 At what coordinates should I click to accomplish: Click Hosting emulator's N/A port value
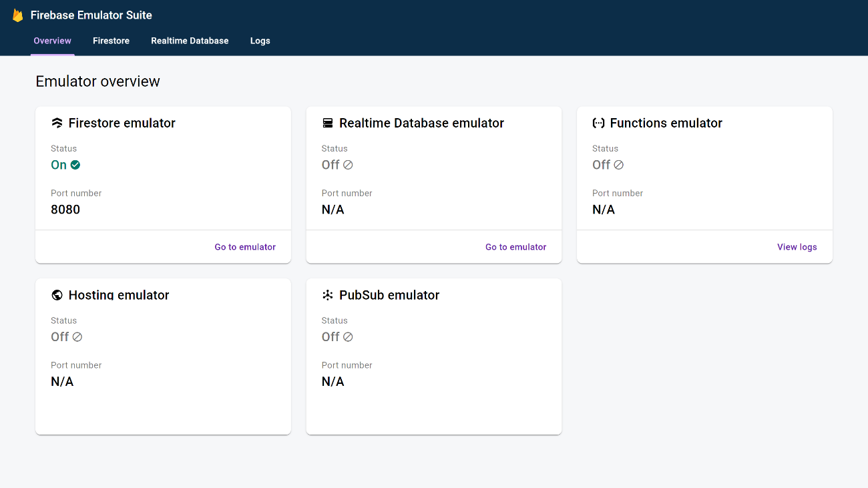point(62,382)
